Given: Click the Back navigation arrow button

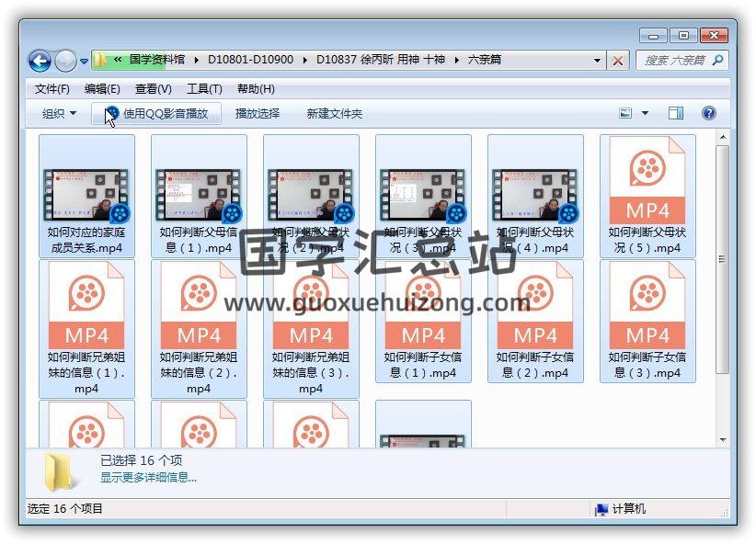Looking at the screenshot, I should (40, 61).
